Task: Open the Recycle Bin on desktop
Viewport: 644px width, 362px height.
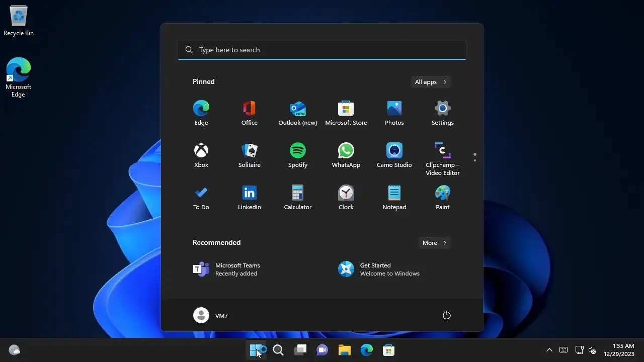Action: coord(19,21)
